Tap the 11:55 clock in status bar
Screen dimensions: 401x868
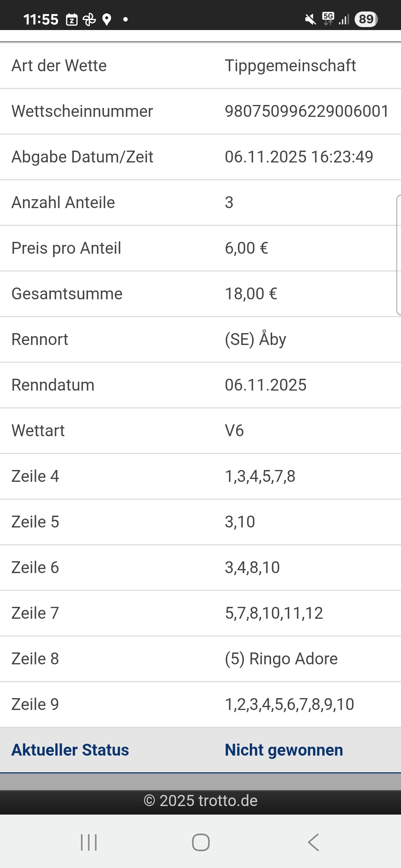41,19
